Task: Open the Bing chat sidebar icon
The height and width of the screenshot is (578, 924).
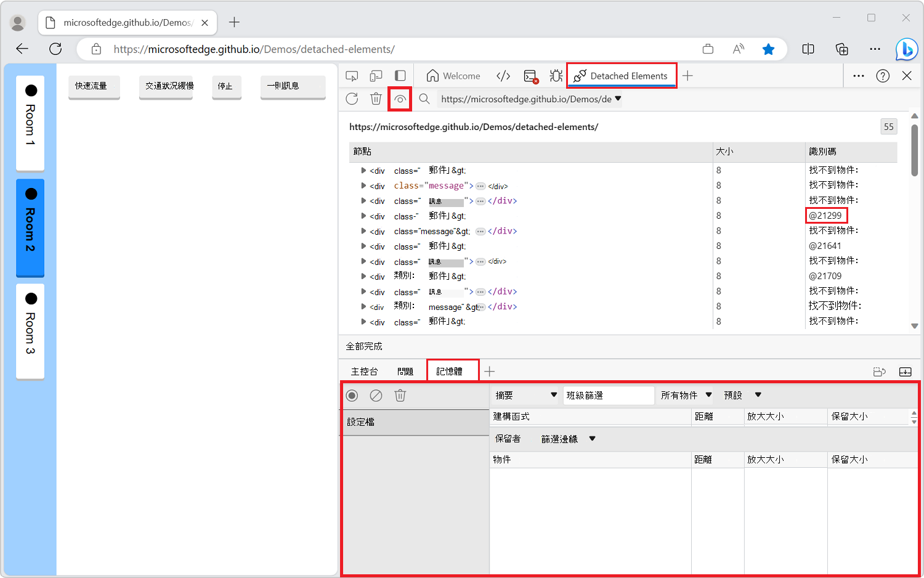Action: coord(906,49)
